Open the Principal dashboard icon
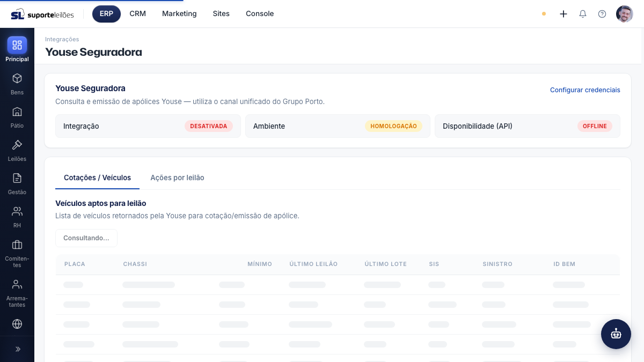This screenshot has height=362, width=644. (17, 45)
